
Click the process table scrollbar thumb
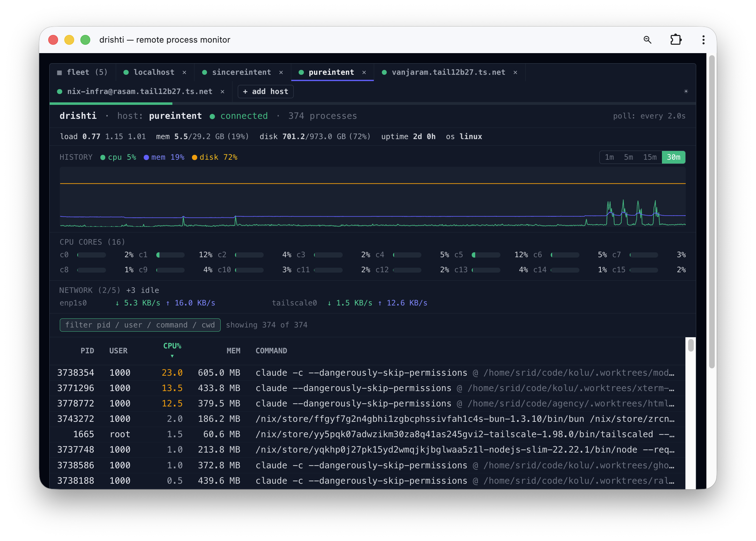point(691,345)
